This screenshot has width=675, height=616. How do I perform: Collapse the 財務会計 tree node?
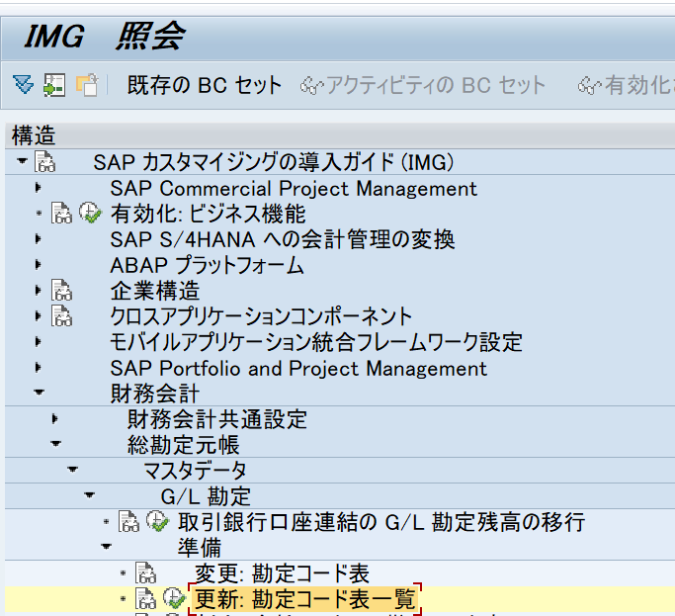(x=39, y=394)
